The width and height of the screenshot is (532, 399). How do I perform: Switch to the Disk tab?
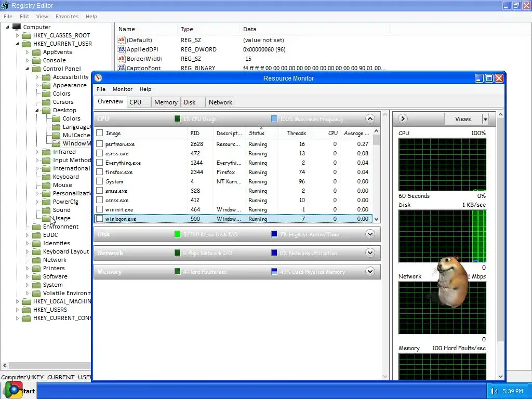(193, 102)
